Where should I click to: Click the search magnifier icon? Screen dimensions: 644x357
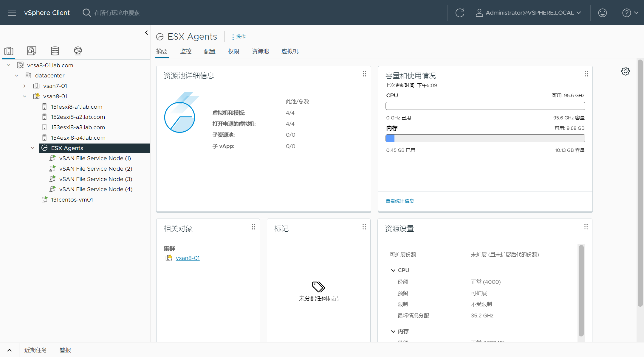tap(86, 13)
